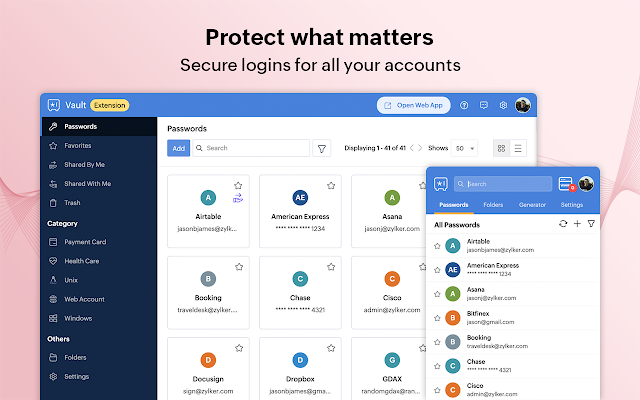Open the feedback chat icon in header
This screenshot has width=640, height=400.
484,105
